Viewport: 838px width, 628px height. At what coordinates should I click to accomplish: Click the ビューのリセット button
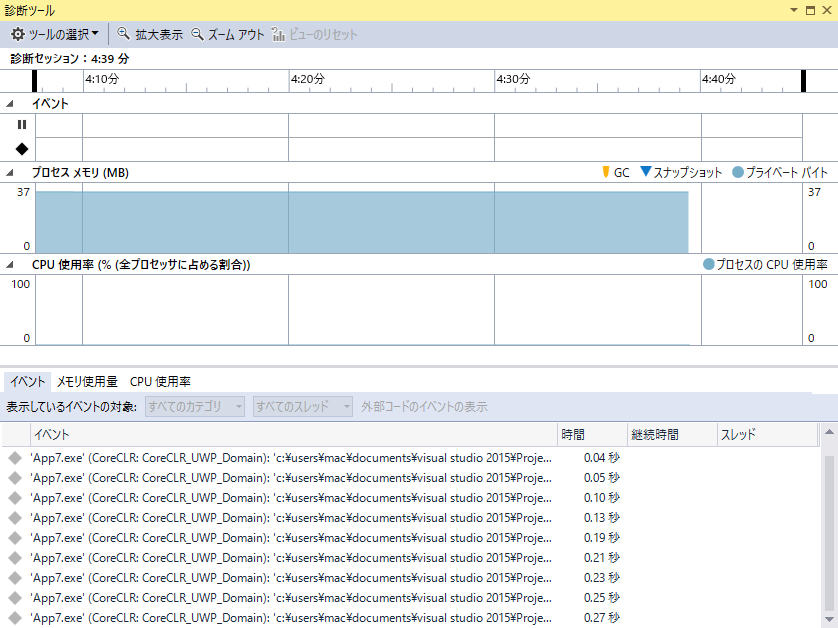(x=314, y=35)
